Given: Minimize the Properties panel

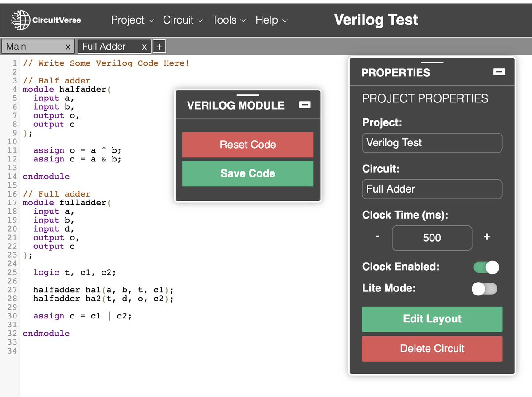Looking at the screenshot, I should click(x=499, y=72).
